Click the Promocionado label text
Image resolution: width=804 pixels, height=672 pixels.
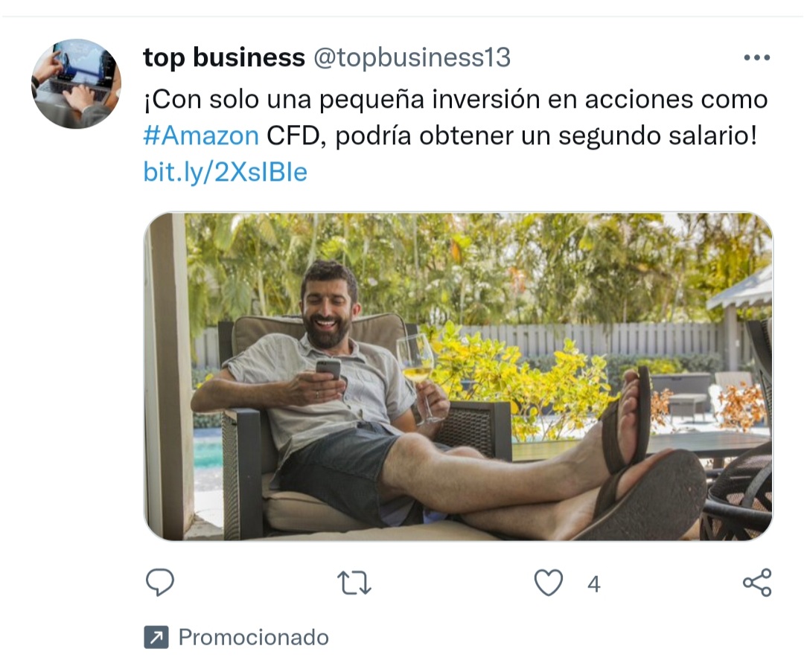(253, 638)
